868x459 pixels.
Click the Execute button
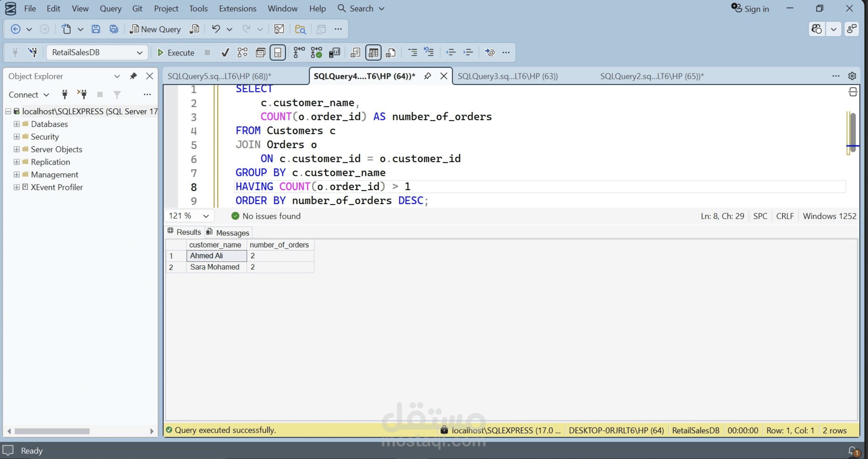(x=176, y=52)
